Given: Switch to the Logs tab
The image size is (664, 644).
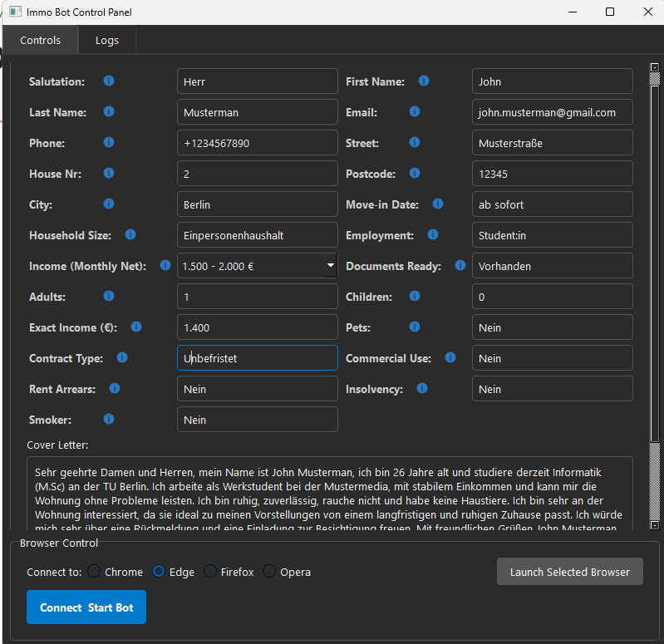Looking at the screenshot, I should pyautogui.click(x=106, y=40).
